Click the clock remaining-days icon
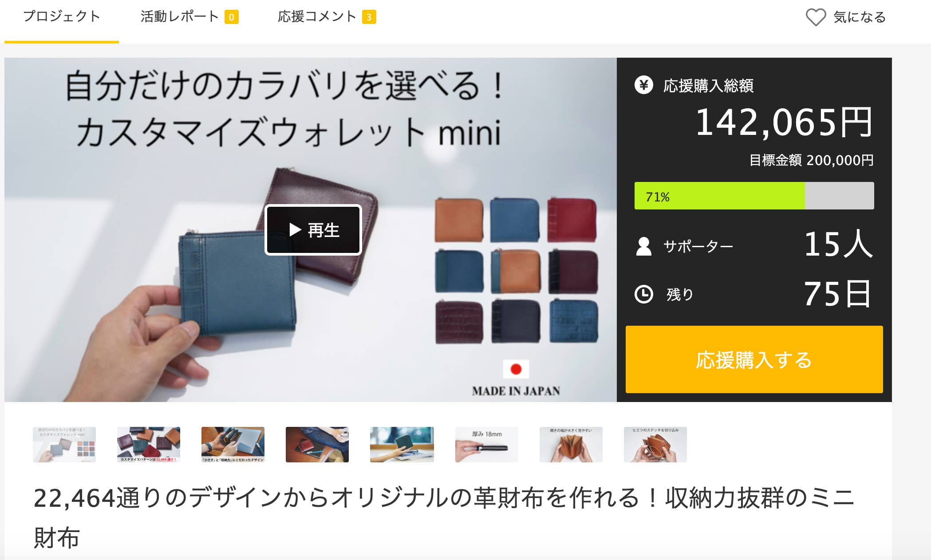This screenshot has height=560, width=931. [x=643, y=294]
